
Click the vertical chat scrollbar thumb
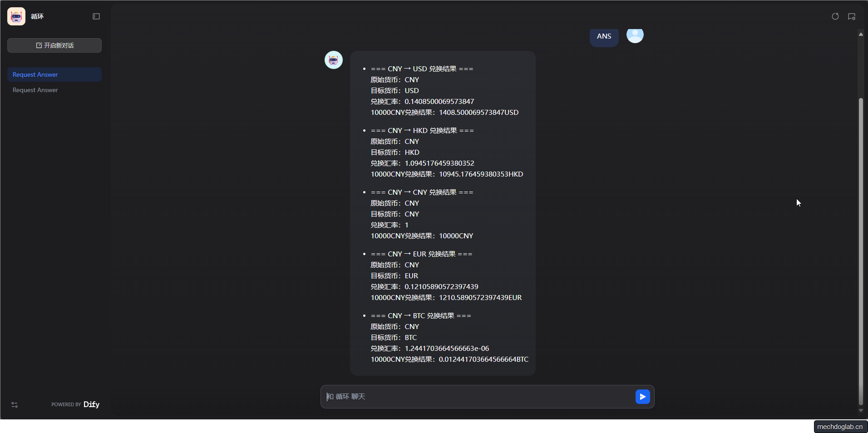(x=861, y=250)
